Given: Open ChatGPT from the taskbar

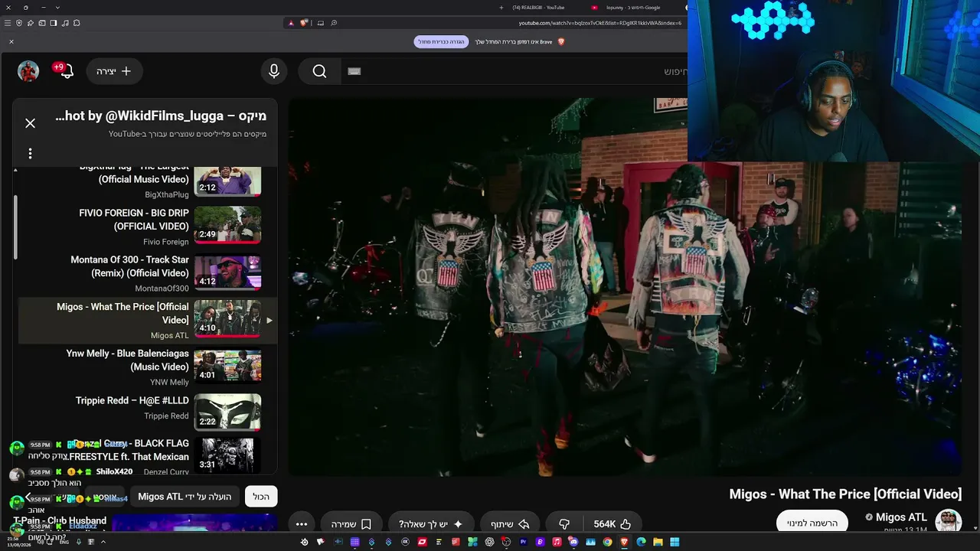Looking at the screenshot, I should coord(489,542).
